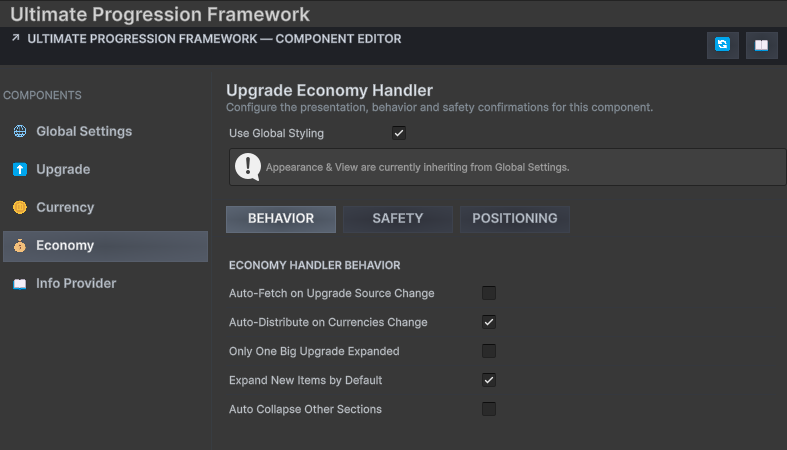The image size is (787, 450).
Task: Click the gold coin Currency icon
Action: 20,207
